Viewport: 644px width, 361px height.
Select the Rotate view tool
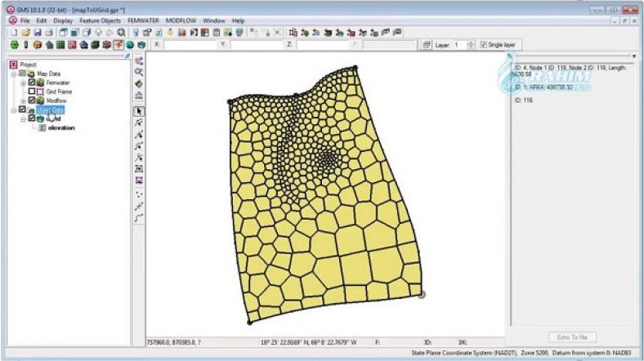pos(139,83)
